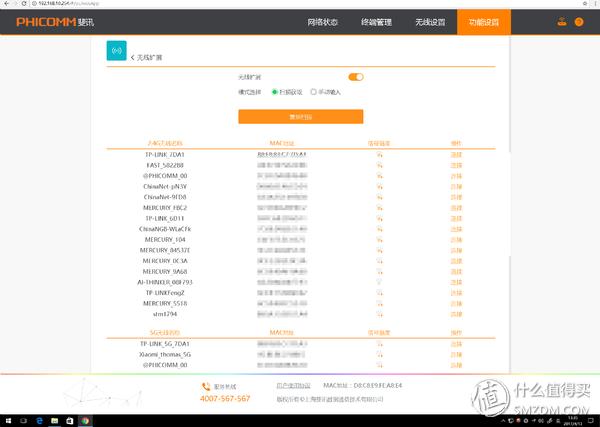Select the ChinaNet-pN3Y network name

(165, 187)
